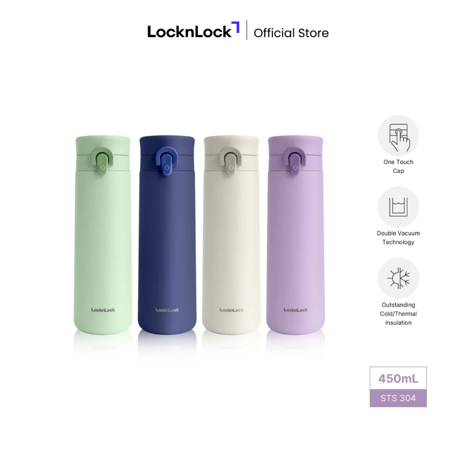Click the 450mL capacity badge

tap(398, 378)
